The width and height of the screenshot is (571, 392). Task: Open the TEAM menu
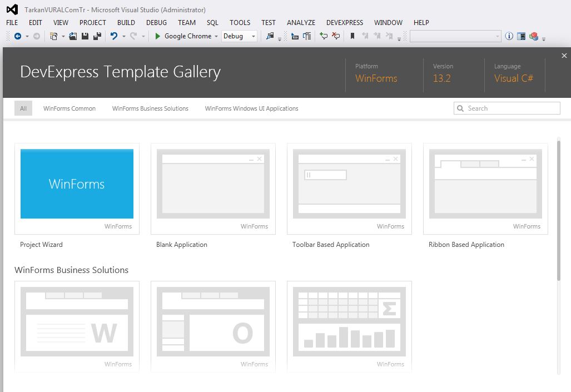(187, 23)
